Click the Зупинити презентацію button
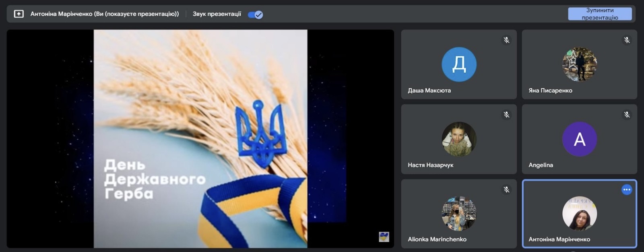The height and width of the screenshot is (252, 644). 599,14
